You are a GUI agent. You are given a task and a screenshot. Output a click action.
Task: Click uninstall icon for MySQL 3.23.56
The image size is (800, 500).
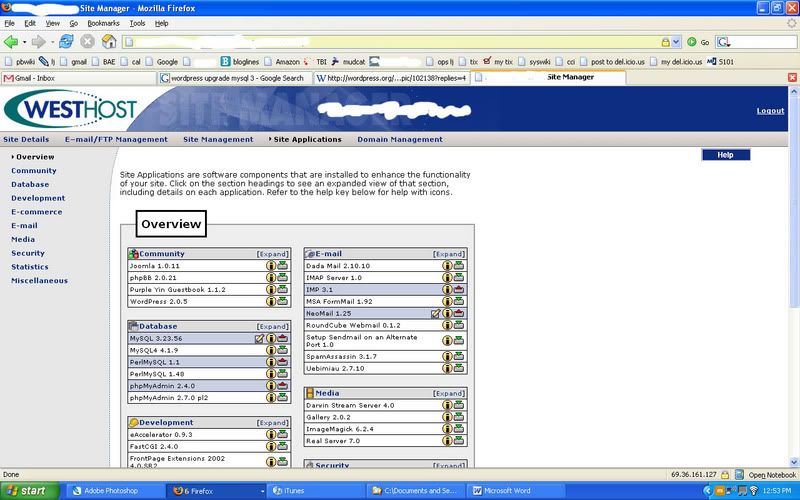tap(283, 338)
